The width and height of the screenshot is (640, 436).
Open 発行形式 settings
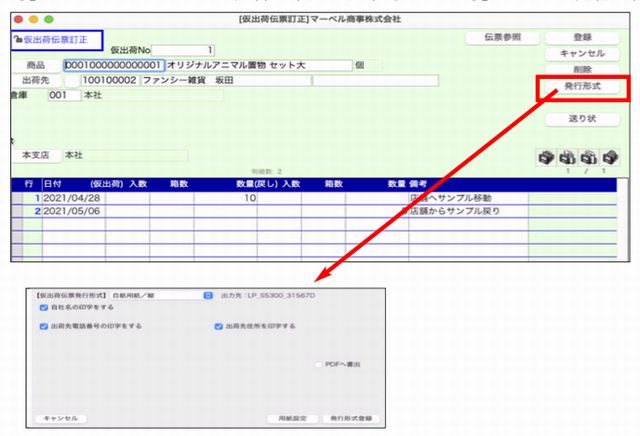[x=583, y=88]
